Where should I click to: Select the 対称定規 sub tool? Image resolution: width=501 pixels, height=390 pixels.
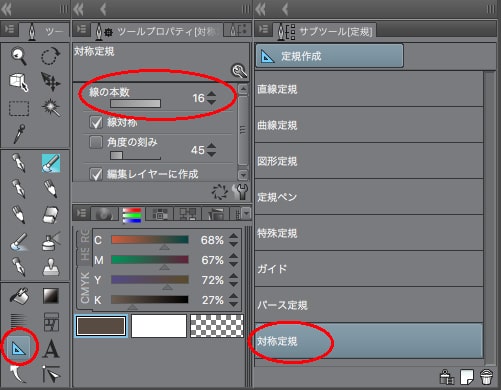(x=369, y=341)
